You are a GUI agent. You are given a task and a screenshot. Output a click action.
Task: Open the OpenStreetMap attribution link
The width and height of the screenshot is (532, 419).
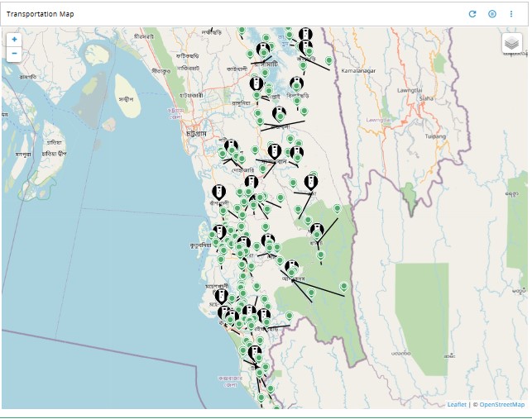501,404
